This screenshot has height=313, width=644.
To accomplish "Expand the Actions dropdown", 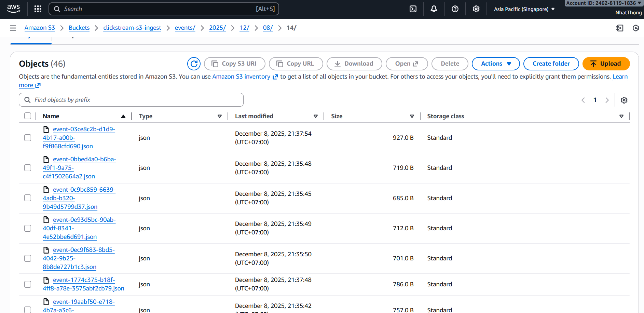I will point(496,64).
